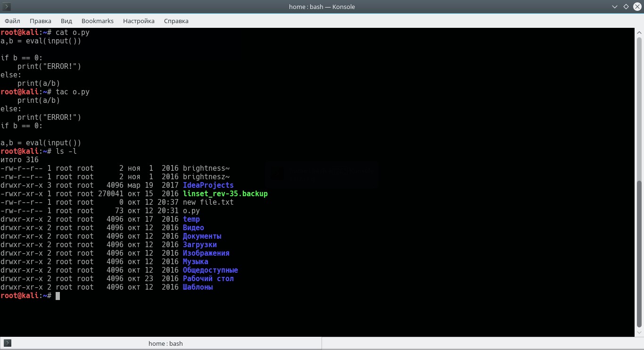
Task: Maximize the Konsole window with the diamond button
Action: pyautogui.click(x=626, y=7)
